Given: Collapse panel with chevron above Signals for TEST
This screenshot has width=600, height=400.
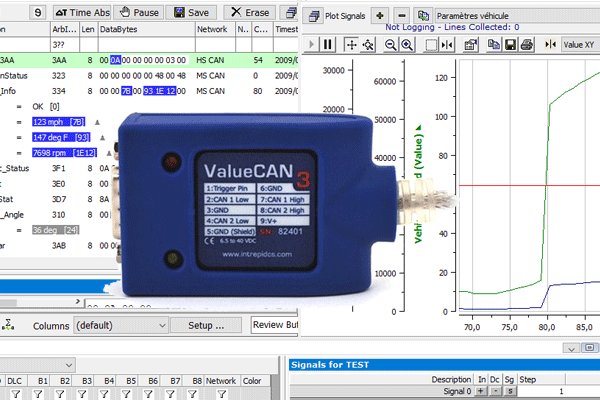Looking at the screenshot, I should coord(571,349).
